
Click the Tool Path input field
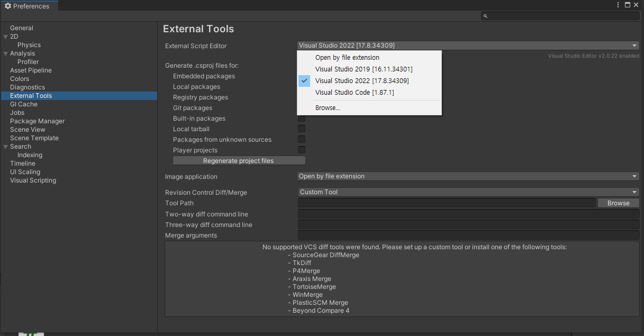pyautogui.click(x=447, y=203)
